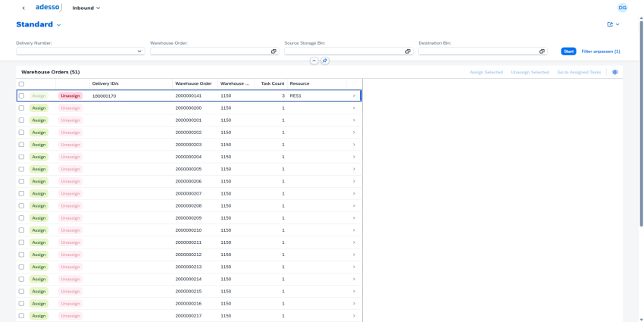Open the DG user avatar menu

click(x=622, y=8)
